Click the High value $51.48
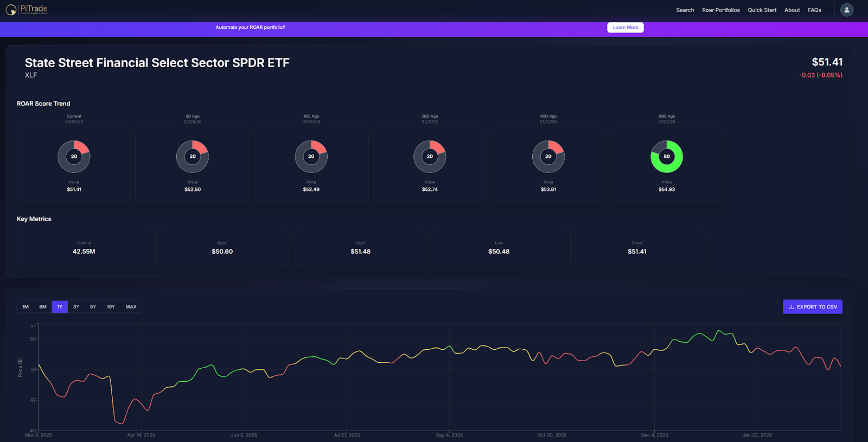 (x=361, y=252)
